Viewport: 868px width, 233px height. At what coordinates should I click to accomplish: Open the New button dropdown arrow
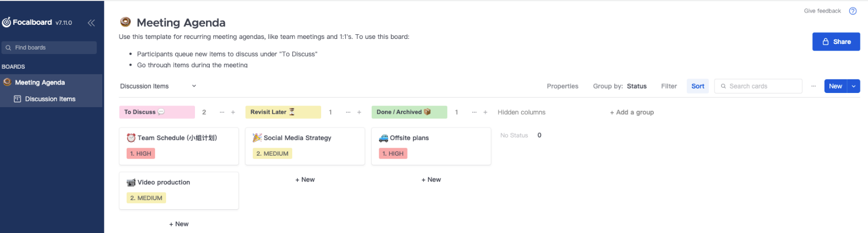pyautogui.click(x=854, y=86)
